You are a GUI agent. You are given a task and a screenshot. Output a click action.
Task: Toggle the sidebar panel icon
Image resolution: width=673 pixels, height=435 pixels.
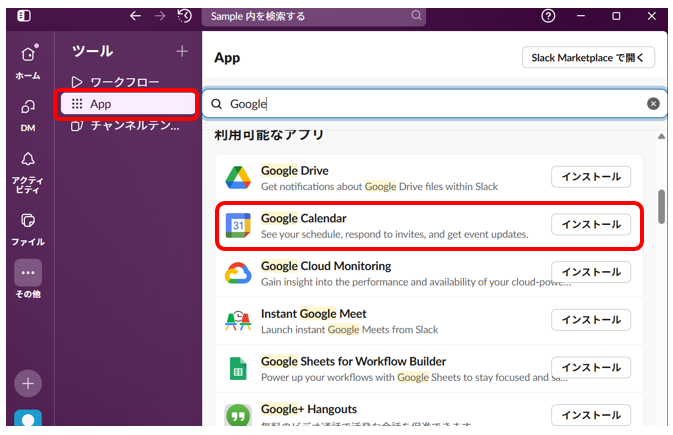tap(24, 16)
